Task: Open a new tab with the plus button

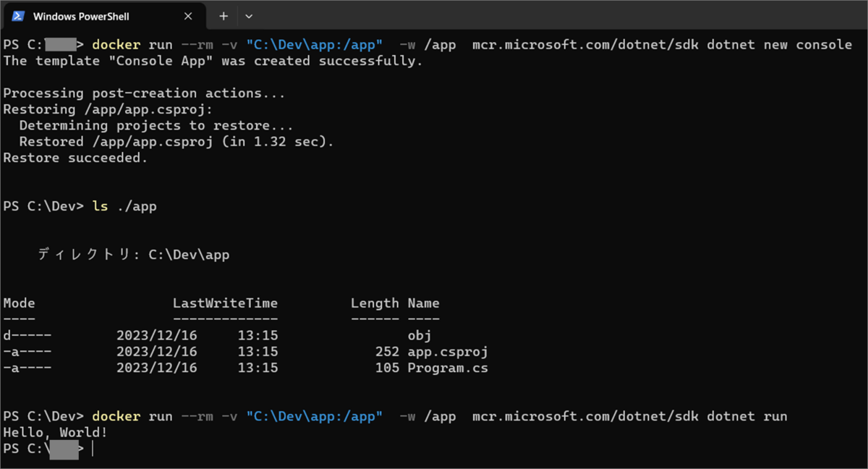Action: (x=224, y=16)
